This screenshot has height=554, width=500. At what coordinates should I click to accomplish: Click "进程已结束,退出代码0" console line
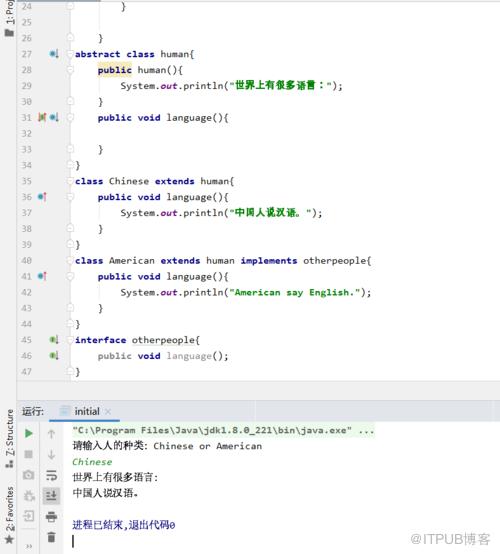click(x=124, y=525)
